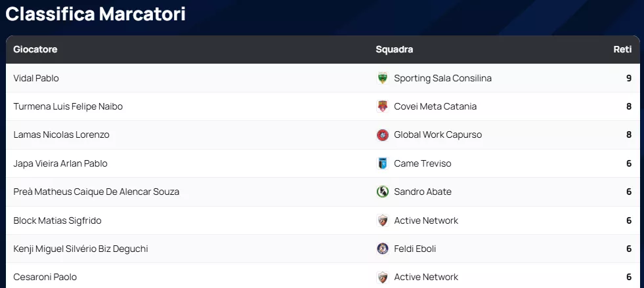The width and height of the screenshot is (644, 288).
Task: Open the Feldi Eboli team name link
Action: [415, 249]
